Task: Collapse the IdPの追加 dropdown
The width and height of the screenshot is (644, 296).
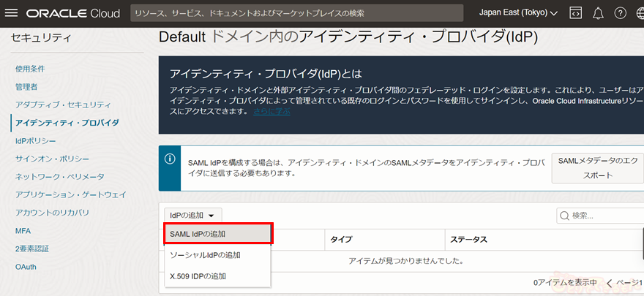Action: [192, 216]
